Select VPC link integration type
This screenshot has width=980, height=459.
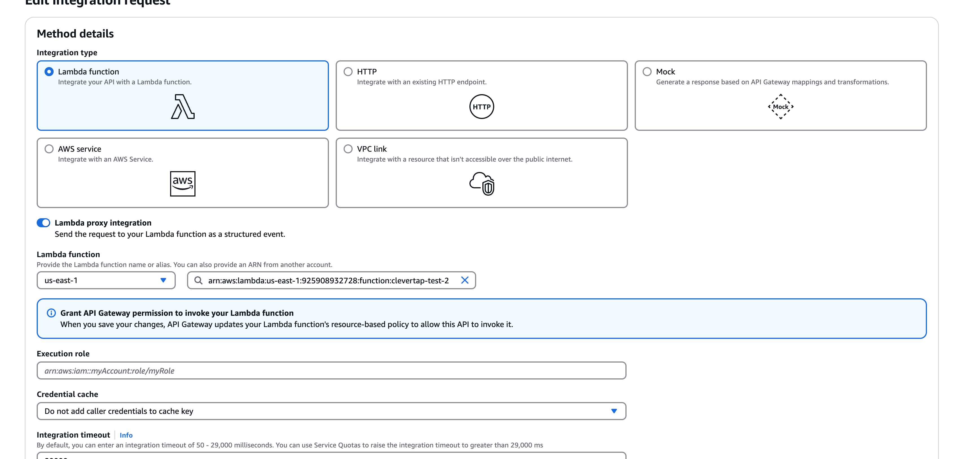click(x=348, y=149)
